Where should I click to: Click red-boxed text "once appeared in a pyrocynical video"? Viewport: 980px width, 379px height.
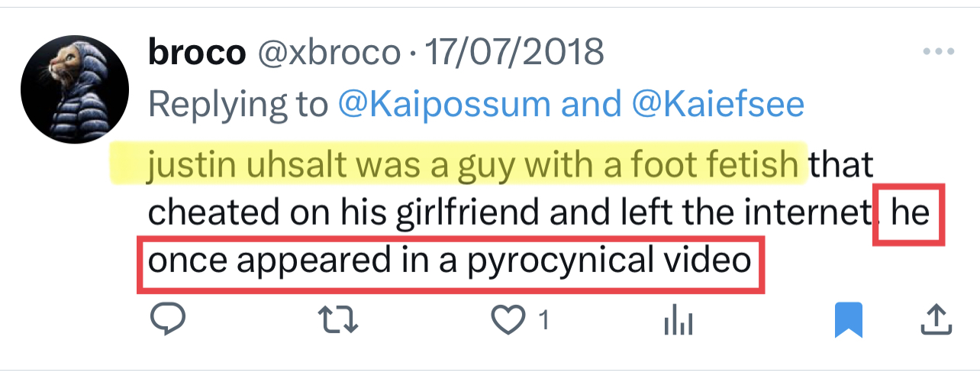point(449,262)
